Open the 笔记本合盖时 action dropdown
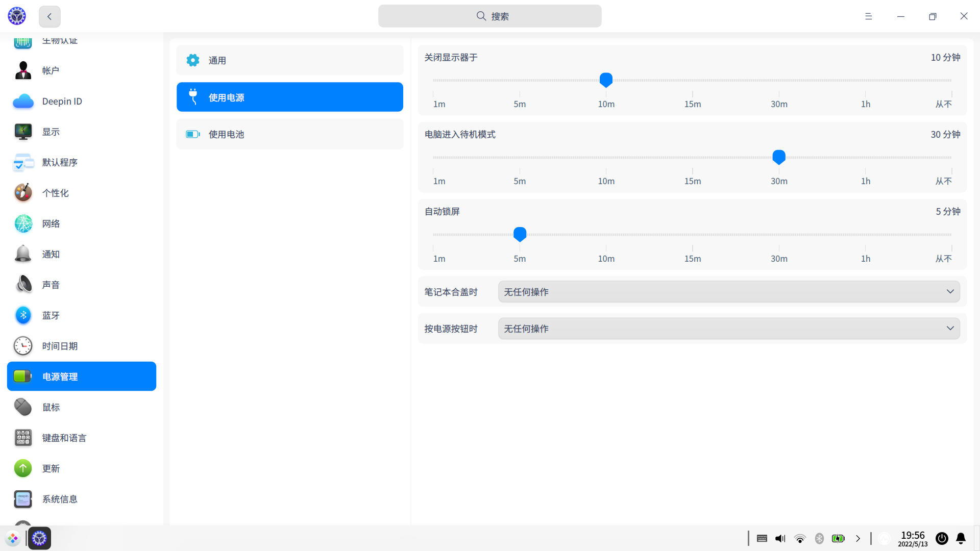This screenshot has width=980, height=551. (729, 291)
